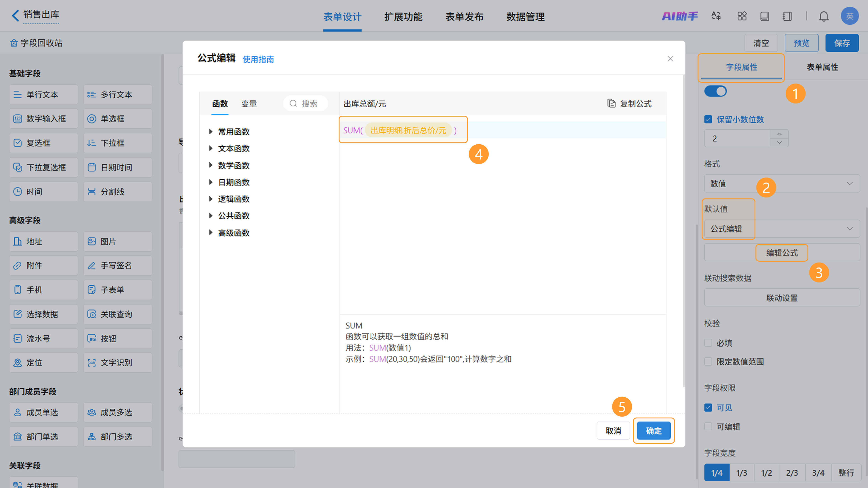The width and height of the screenshot is (868, 488).
Task: Enable the 必填 checkbox
Action: (708, 343)
